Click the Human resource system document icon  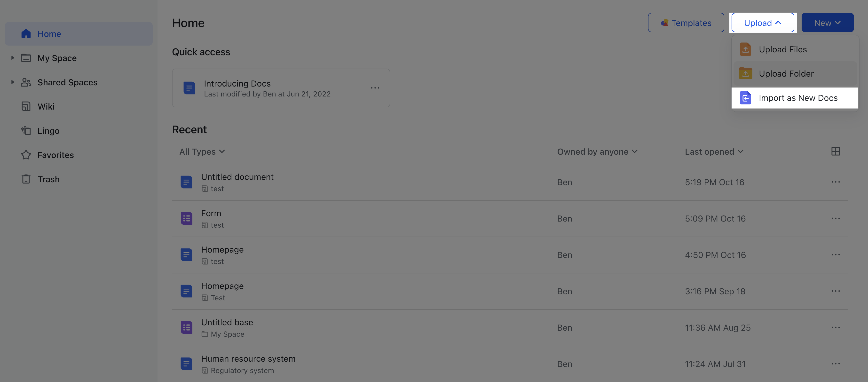186,364
